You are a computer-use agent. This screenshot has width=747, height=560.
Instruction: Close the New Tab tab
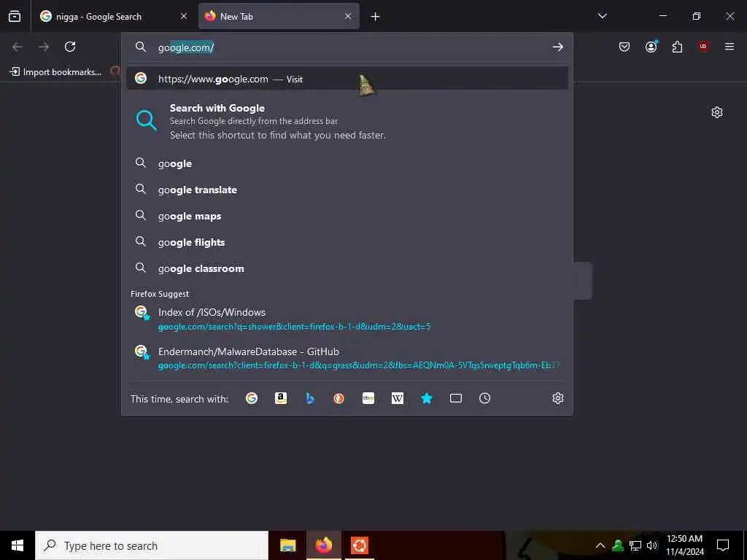pos(348,16)
